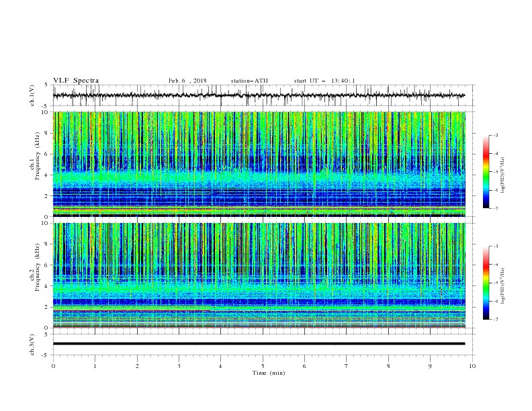Viewport: 532px width, 411px height.
Task: Click the "ch.1(V)" waveform axis label
Action: coord(32,95)
